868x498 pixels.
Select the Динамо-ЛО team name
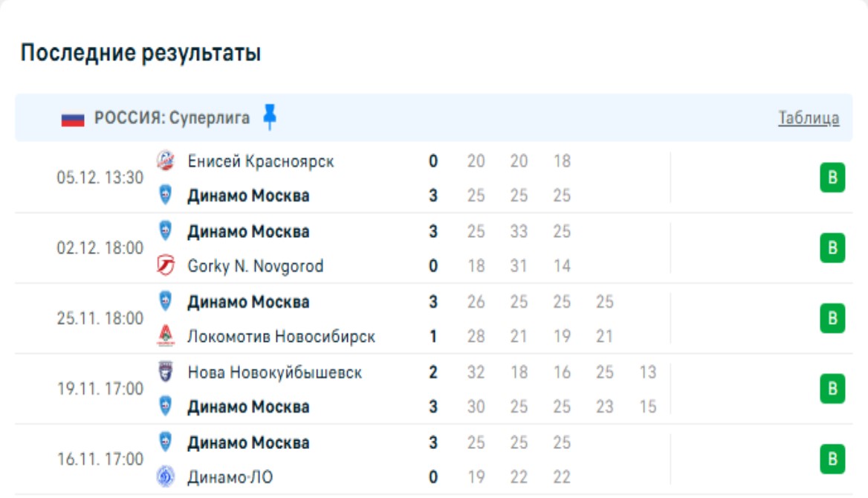click(x=230, y=477)
